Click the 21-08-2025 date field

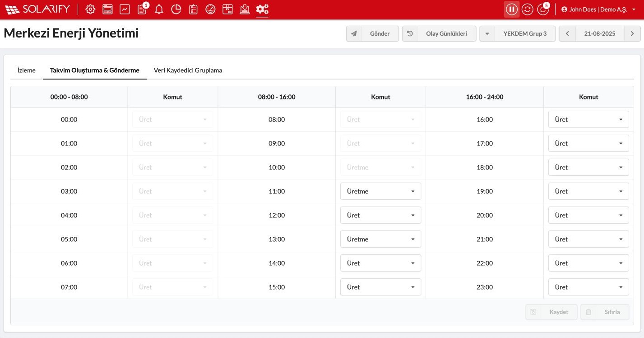point(599,33)
